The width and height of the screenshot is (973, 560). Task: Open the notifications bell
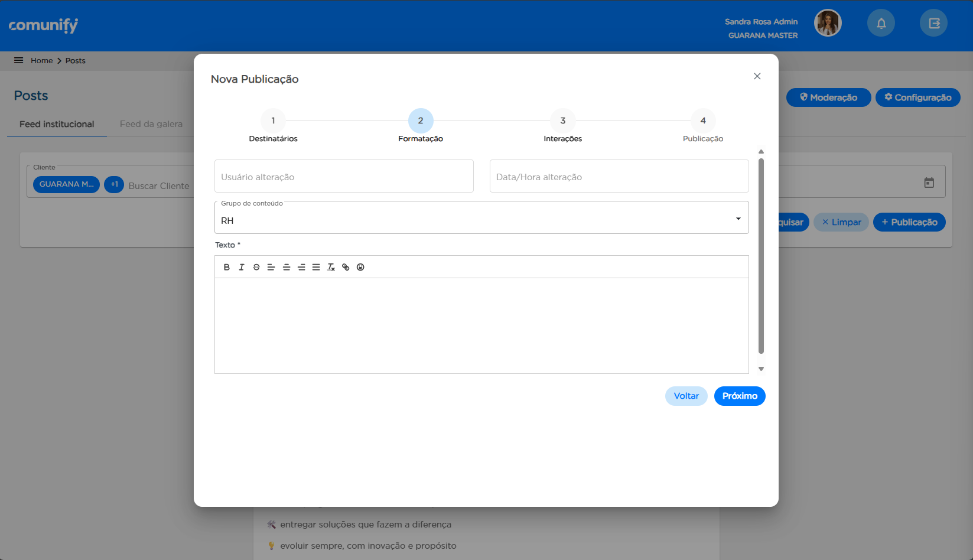(x=881, y=24)
